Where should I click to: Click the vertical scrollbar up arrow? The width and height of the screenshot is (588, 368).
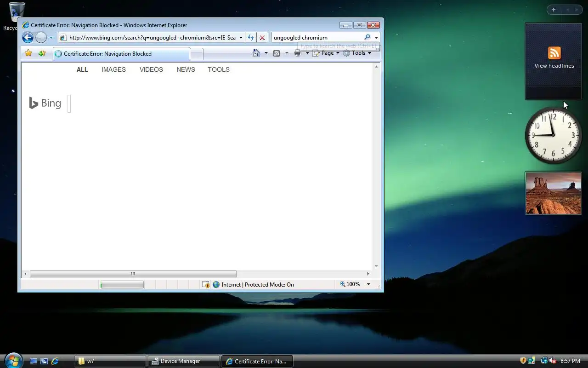click(376, 67)
